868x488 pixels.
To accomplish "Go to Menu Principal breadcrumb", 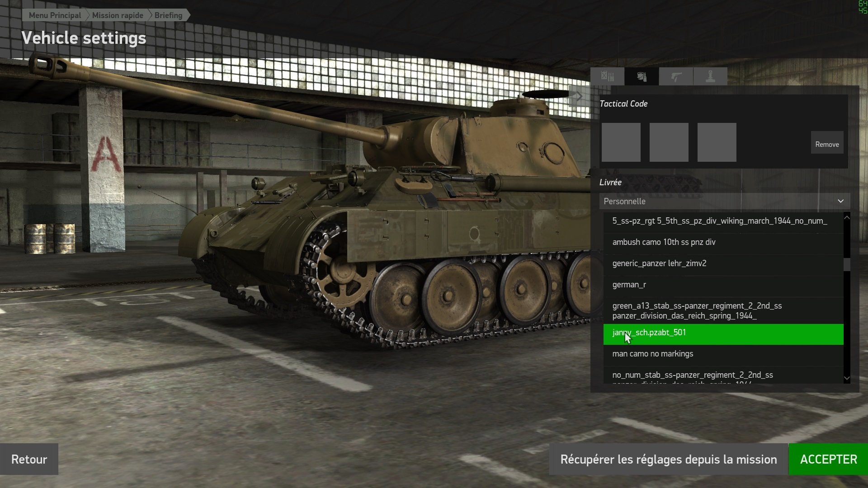I will click(55, 15).
